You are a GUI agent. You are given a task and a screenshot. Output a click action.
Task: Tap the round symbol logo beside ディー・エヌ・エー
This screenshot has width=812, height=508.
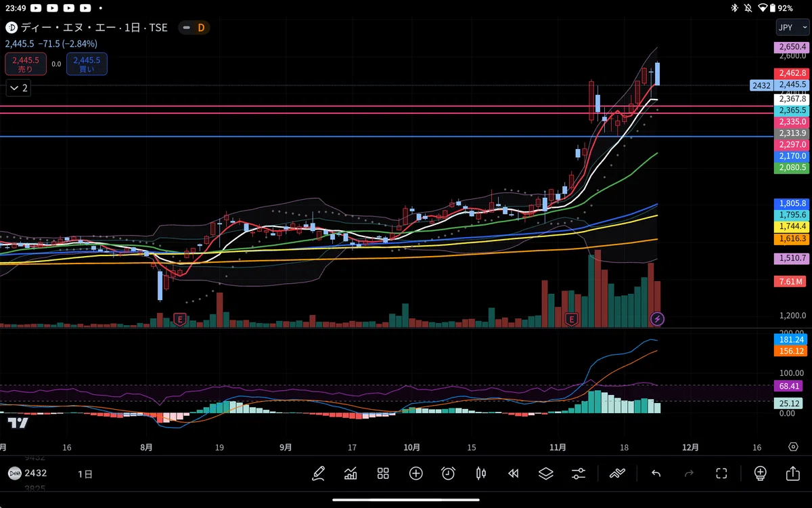coord(12,28)
